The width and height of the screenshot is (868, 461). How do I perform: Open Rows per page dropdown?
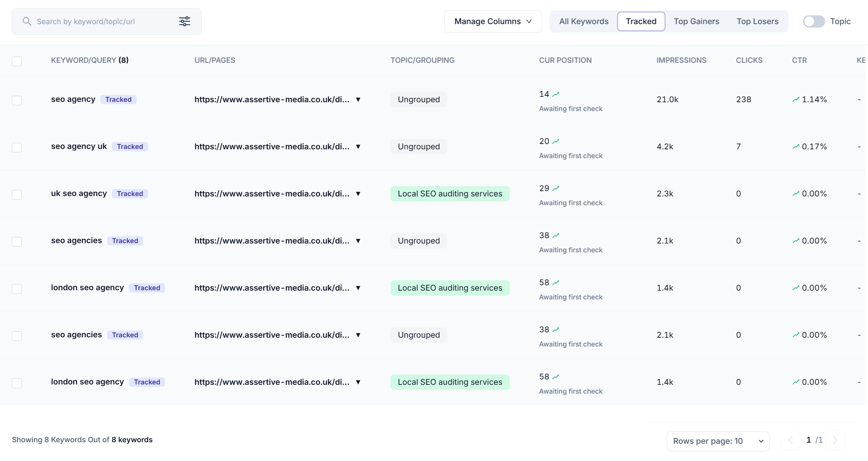[718, 441]
